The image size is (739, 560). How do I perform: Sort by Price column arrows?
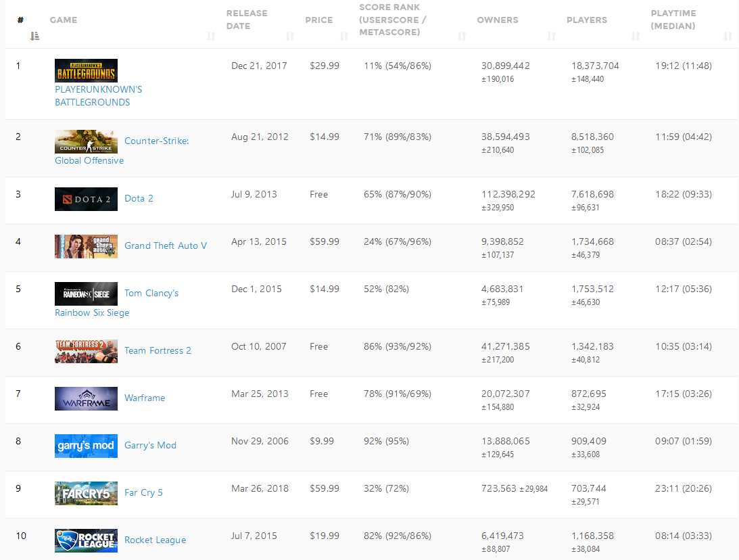pos(345,37)
